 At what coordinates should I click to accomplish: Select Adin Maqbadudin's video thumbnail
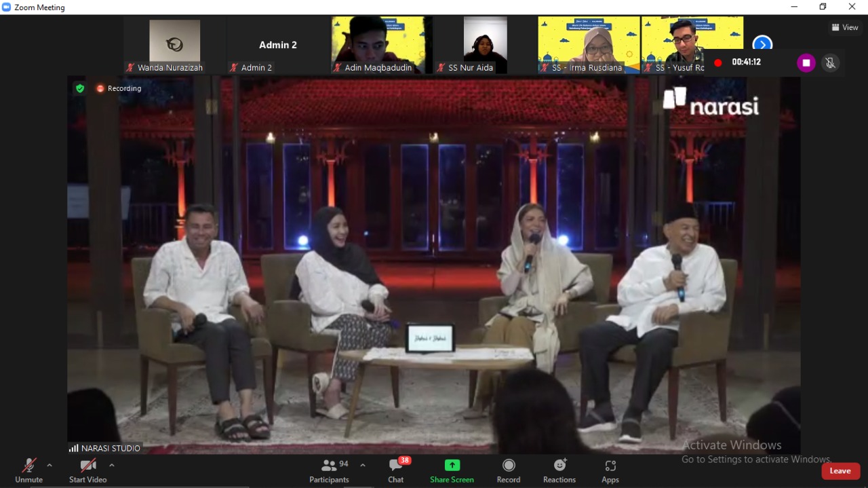pyautogui.click(x=378, y=45)
